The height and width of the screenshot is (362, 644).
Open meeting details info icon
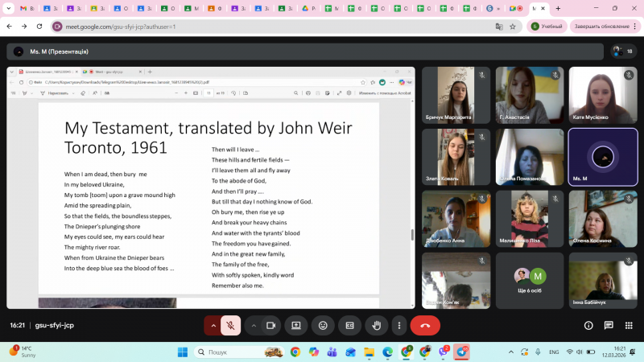pyautogui.click(x=588, y=325)
